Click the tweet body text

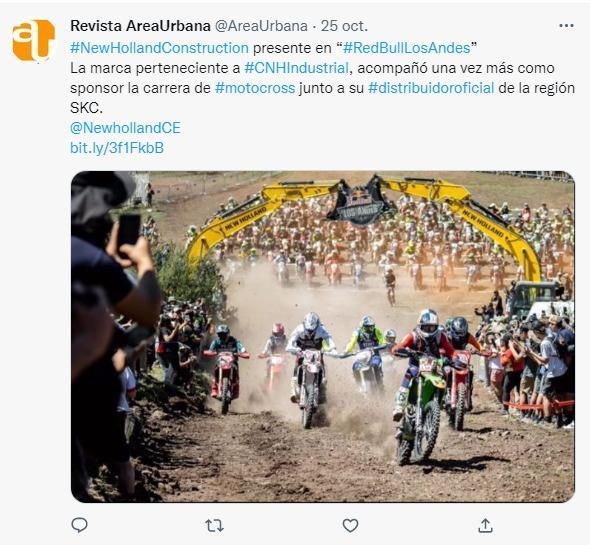click(x=322, y=78)
